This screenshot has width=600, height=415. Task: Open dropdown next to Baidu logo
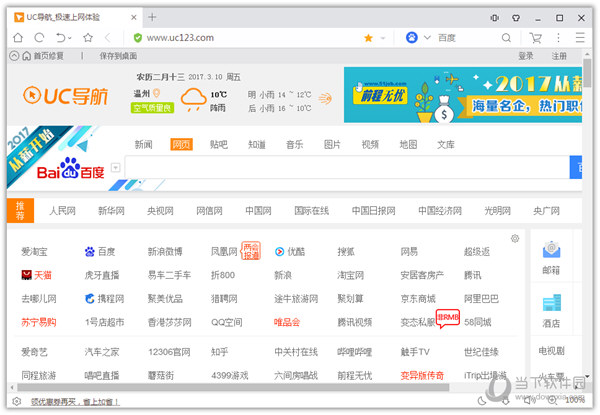tap(115, 168)
